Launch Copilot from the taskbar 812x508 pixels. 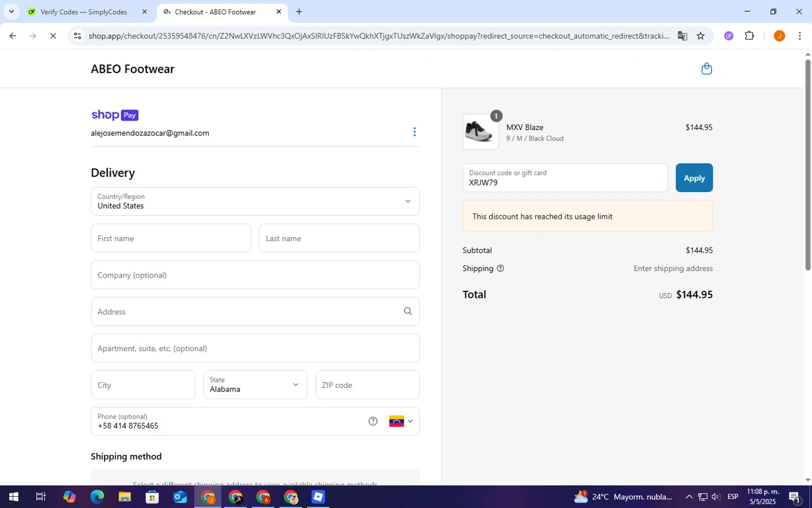pos(69,497)
